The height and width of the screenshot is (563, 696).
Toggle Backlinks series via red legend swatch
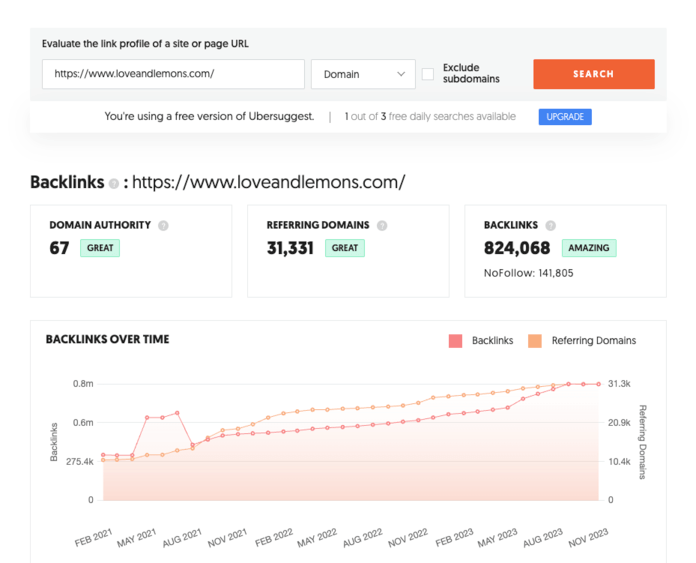455,341
